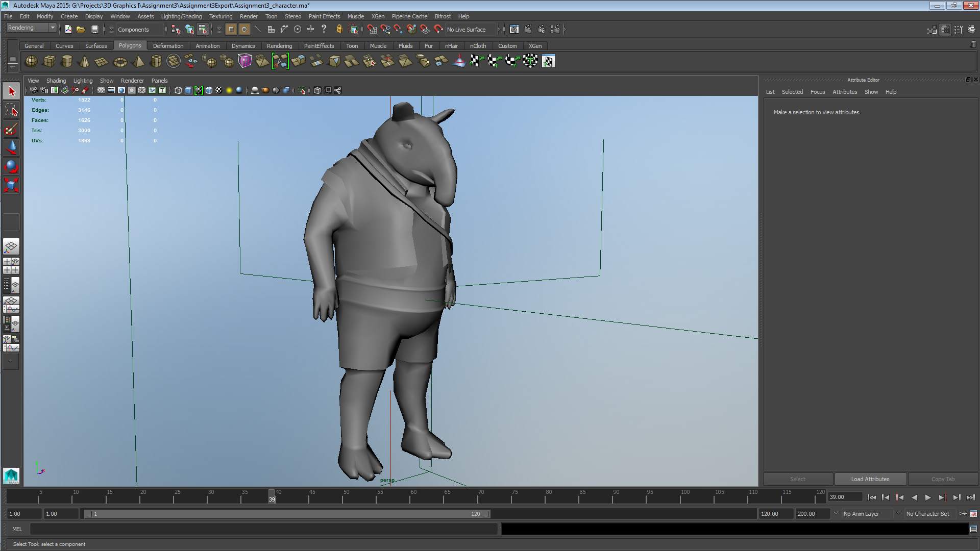Click the Copy Tab button
Viewport: 980px width, 551px height.
tap(942, 479)
